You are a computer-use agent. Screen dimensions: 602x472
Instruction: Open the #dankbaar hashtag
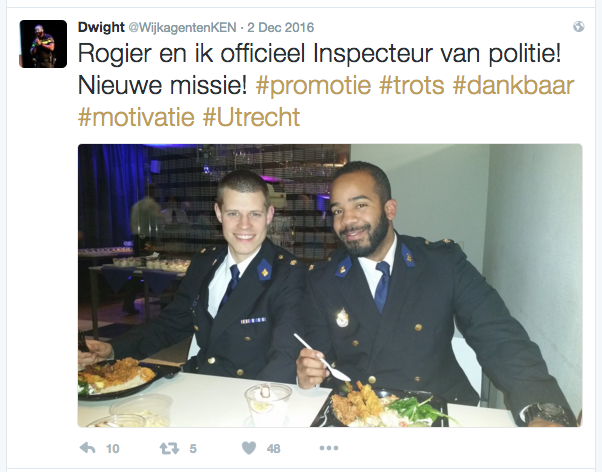513,85
